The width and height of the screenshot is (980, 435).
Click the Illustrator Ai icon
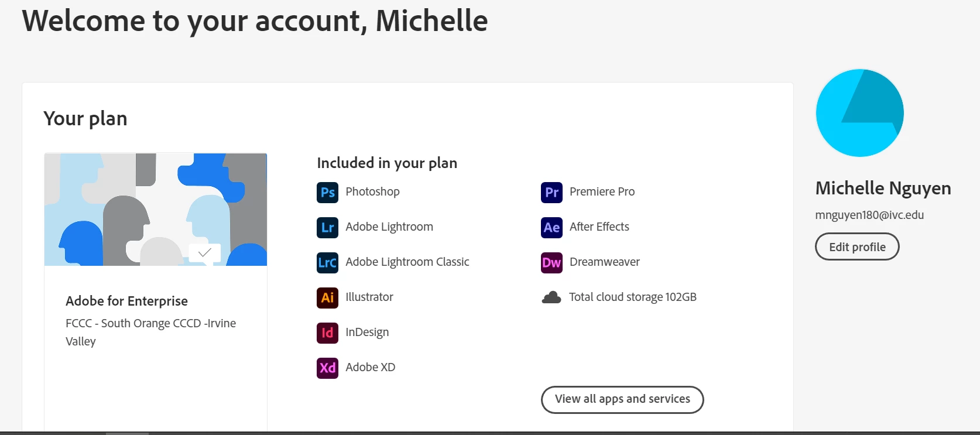click(x=327, y=298)
